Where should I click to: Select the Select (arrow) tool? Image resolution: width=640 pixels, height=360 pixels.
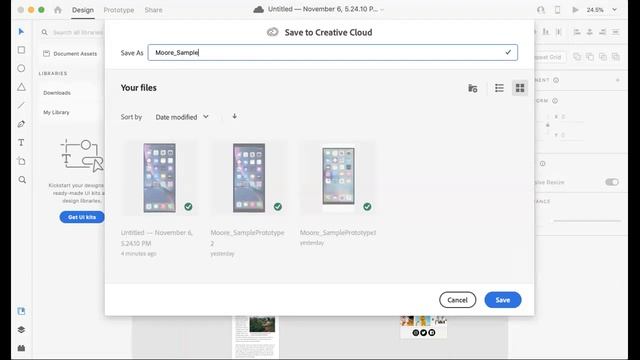[21, 31]
